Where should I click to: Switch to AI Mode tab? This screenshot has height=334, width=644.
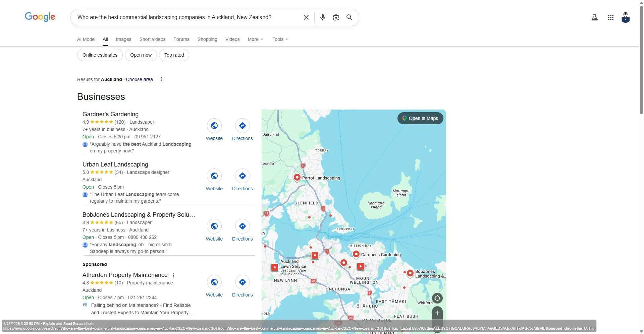(86, 39)
